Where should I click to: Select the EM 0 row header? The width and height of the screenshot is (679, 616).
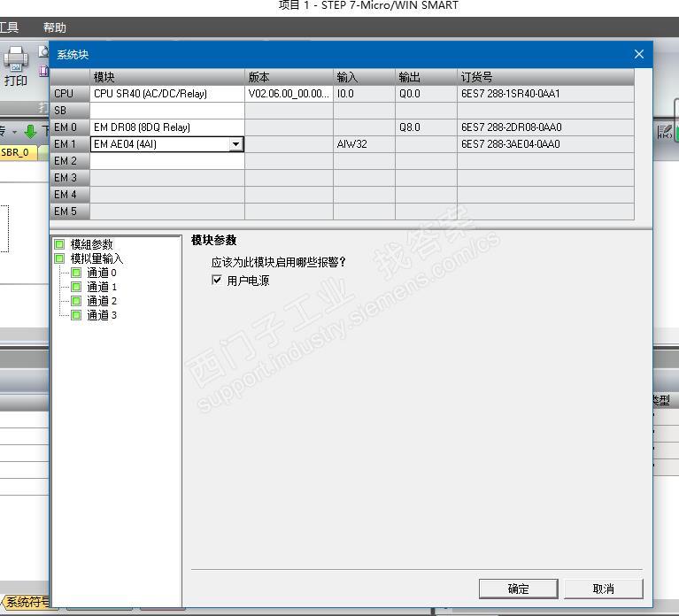[70, 127]
